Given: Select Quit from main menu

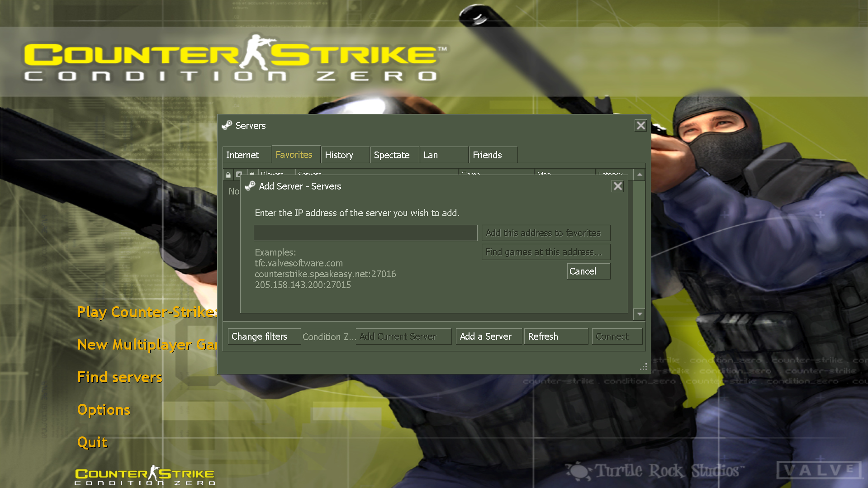Looking at the screenshot, I should (x=92, y=442).
